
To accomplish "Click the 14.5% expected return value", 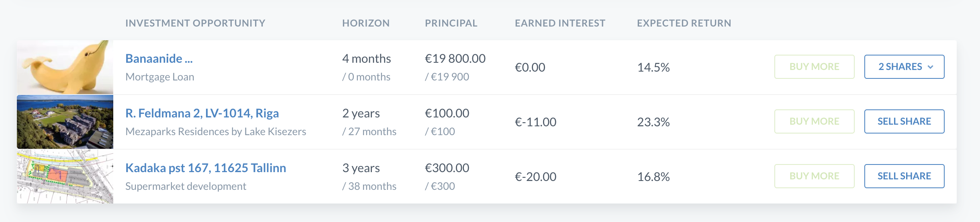I will (653, 67).
